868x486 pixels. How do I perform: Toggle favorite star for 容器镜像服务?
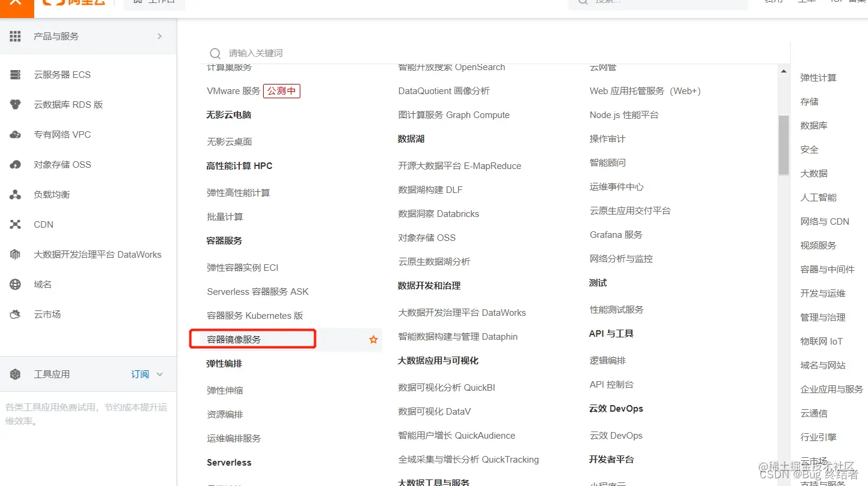[x=373, y=340]
